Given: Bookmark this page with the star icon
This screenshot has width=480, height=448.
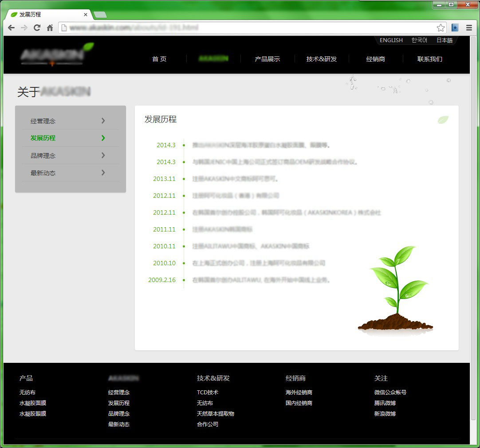Looking at the screenshot, I should 441,28.
